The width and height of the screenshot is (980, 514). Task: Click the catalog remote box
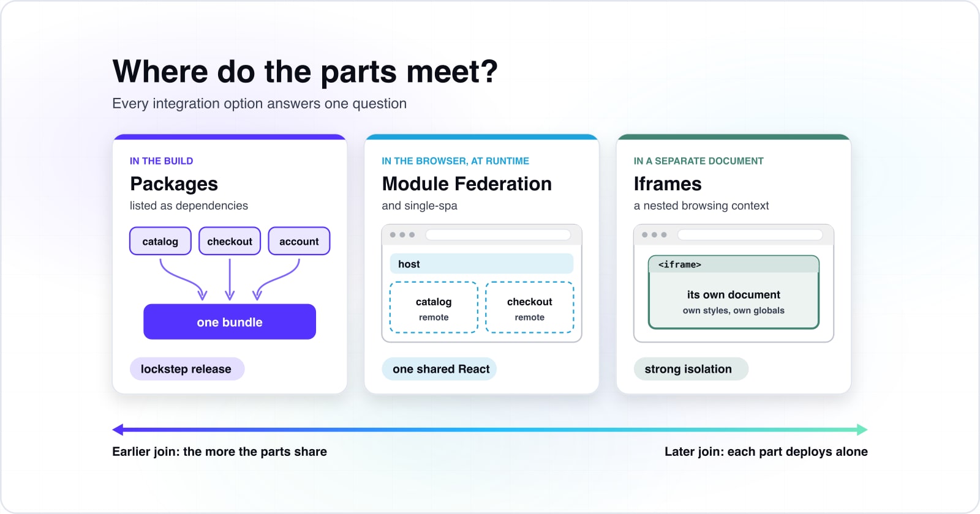click(434, 307)
